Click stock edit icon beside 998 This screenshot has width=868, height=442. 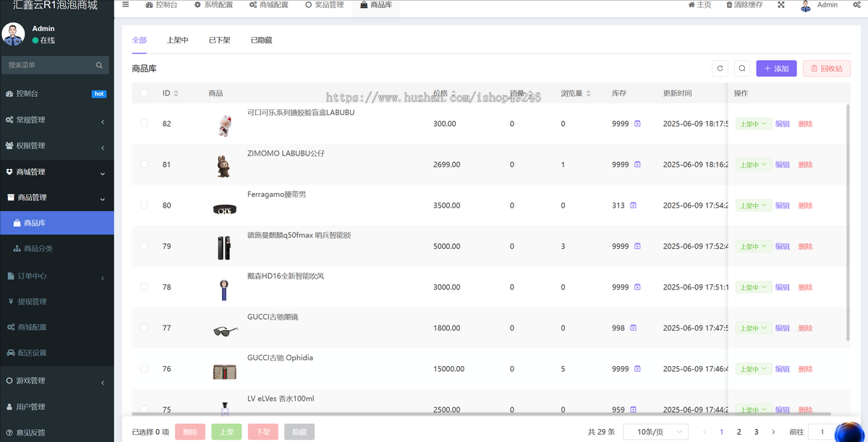pyautogui.click(x=633, y=328)
